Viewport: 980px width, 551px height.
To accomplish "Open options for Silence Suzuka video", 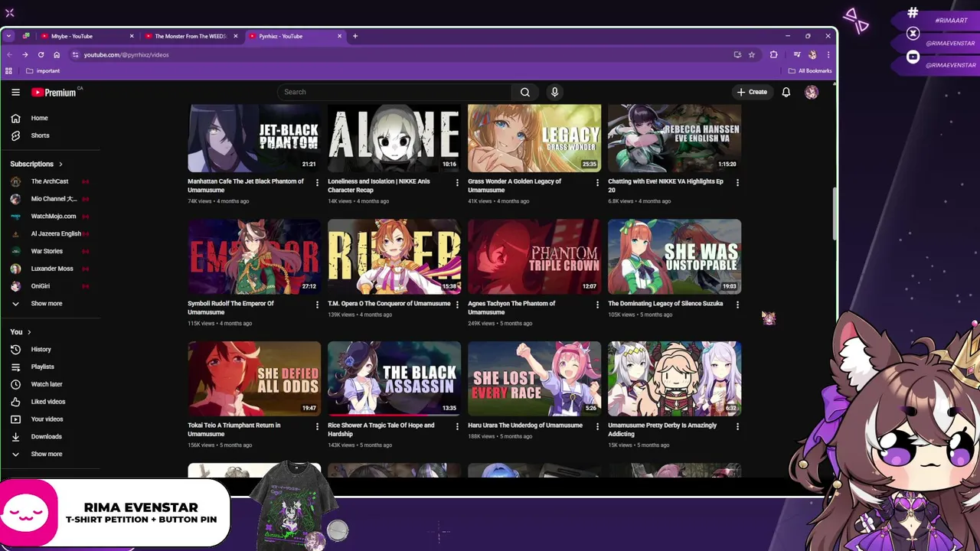I will 737,305.
